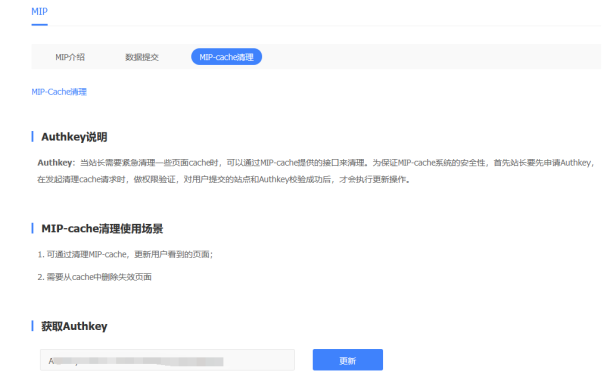Click list item 1 about 可通过清理MIP-cache

(125, 255)
